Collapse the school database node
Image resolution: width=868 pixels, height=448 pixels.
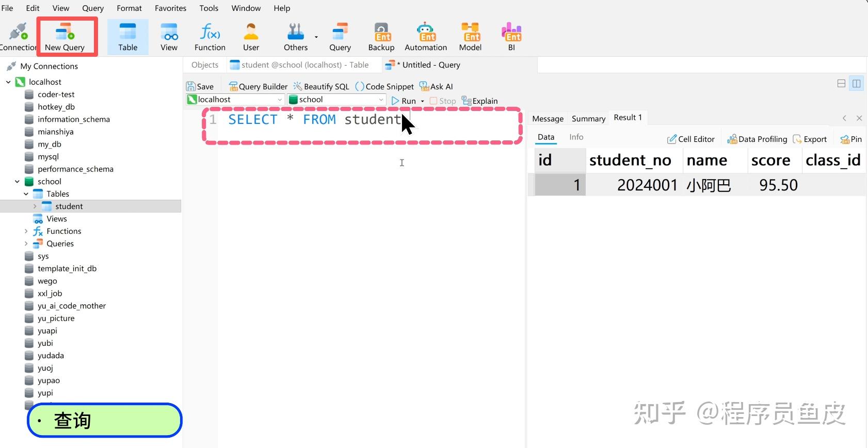point(17,182)
